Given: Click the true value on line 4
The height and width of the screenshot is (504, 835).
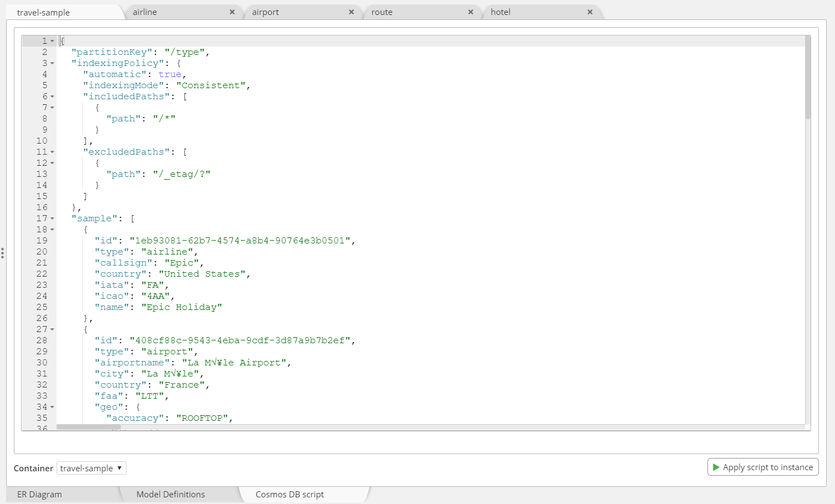Looking at the screenshot, I should pyautogui.click(x=170, y=74).
